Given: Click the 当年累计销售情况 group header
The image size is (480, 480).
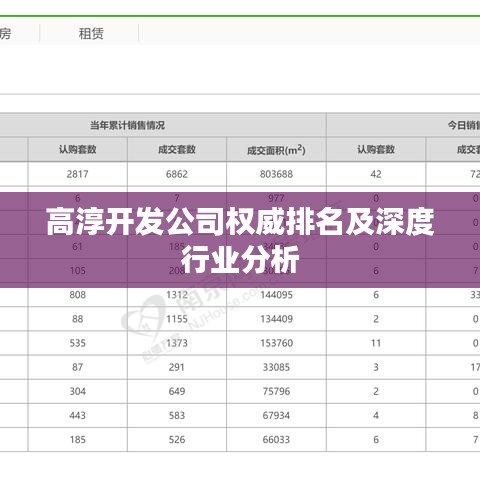Looking at the screenshot, I should point(127,125).
